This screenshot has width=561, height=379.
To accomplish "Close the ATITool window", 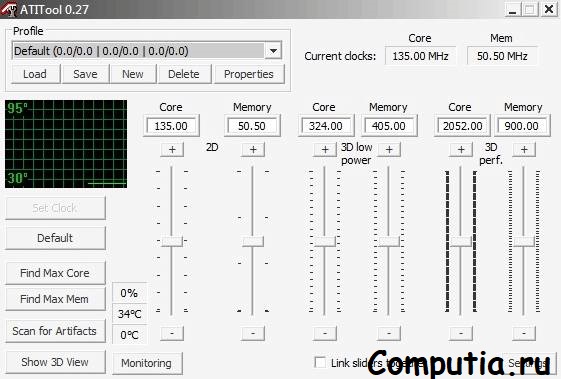I will click(x=549, y=9).
